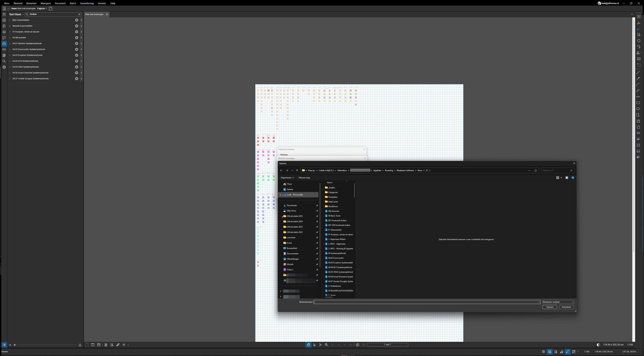Toggle snap to grid in status bar
Image resolution: width=644 pixels, height=356 pixels.
pos(549,352)
